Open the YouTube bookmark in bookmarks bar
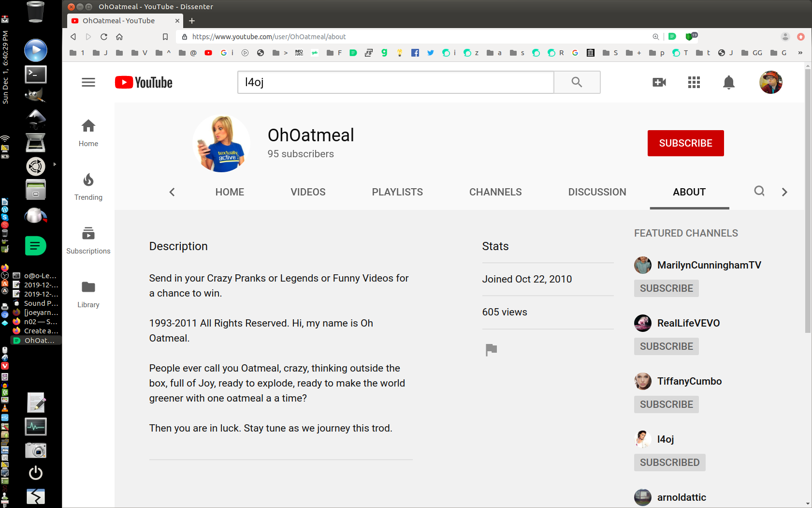 coord(208,53)
